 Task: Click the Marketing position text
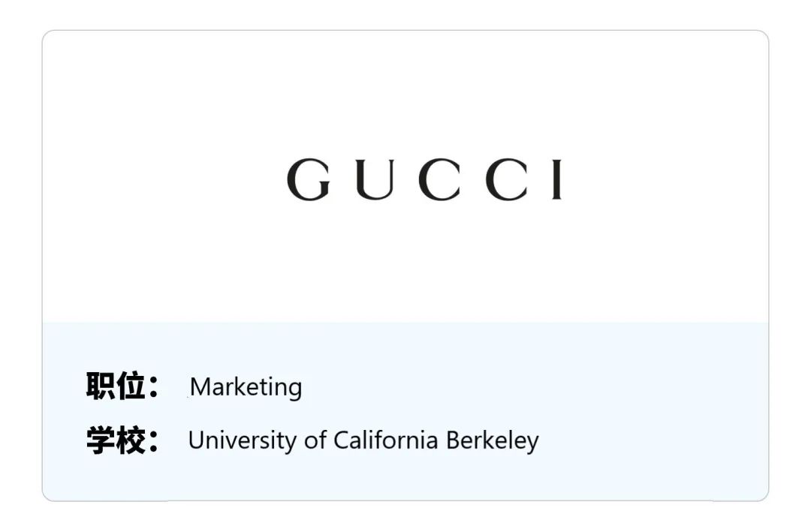click(x=246, y=386)
